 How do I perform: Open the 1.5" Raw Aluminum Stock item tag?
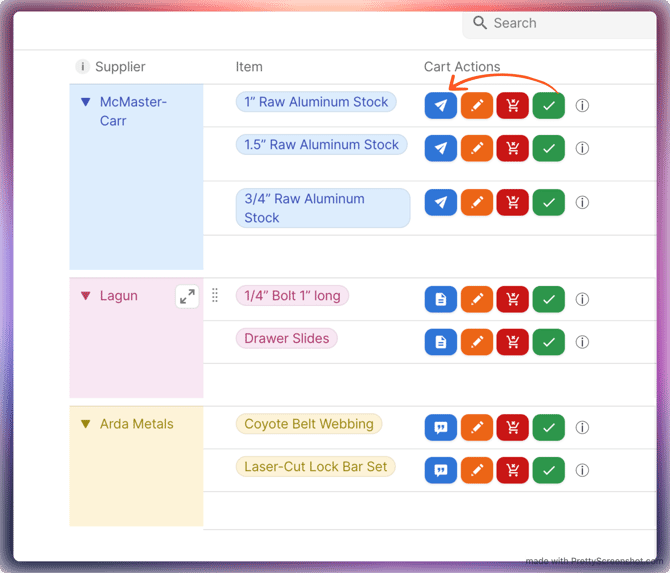pyautogui.click(x=321, y=145)
